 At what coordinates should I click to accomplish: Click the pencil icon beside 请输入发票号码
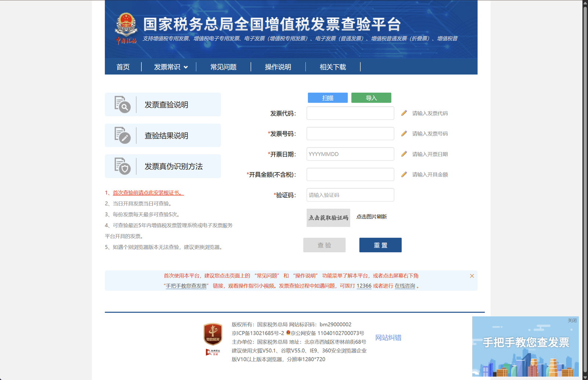pos(404,134)
